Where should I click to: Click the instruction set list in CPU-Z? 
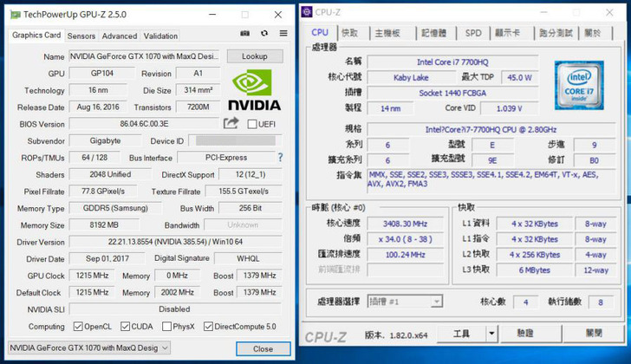pos(491,179)
